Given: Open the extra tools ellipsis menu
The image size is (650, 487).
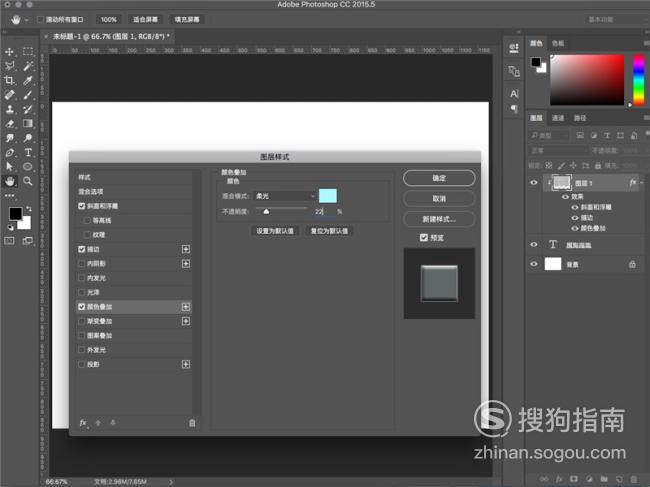Looking at the screenshot, I should pos(9,195).
